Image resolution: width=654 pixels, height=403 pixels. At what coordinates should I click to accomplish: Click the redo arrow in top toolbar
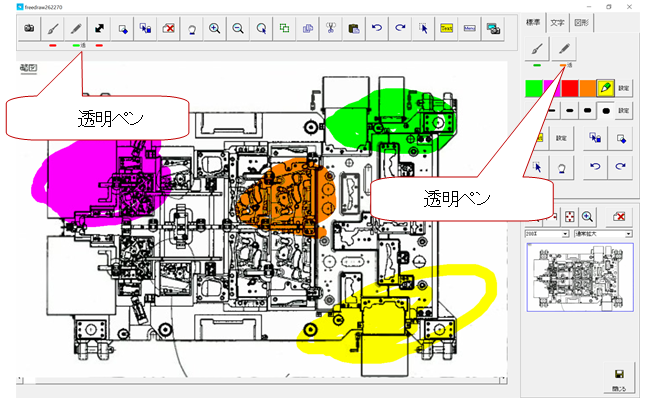(x=399, y=29)
